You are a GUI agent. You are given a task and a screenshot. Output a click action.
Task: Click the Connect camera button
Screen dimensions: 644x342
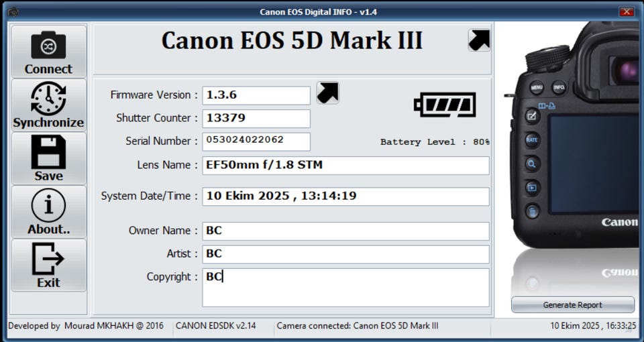point(48,52)
